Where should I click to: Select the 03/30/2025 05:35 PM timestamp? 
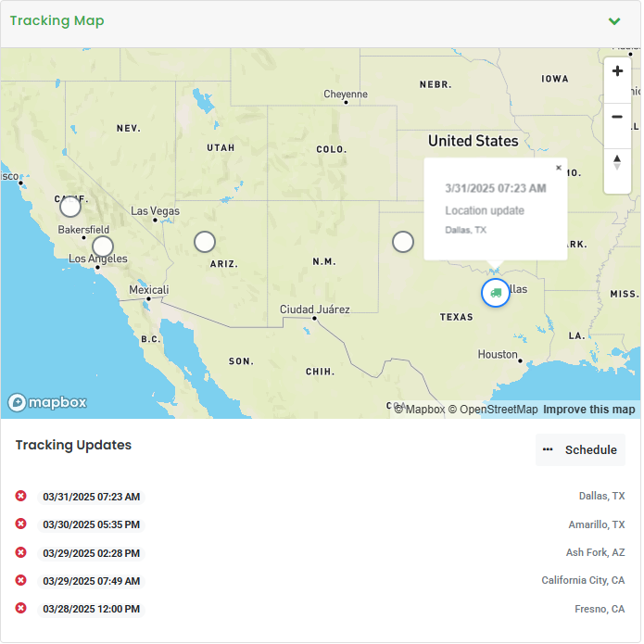[91, 524]
